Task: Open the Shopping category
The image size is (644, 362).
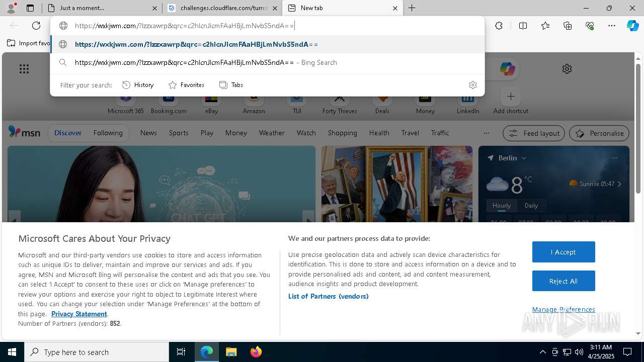Action: click(342, 133)
